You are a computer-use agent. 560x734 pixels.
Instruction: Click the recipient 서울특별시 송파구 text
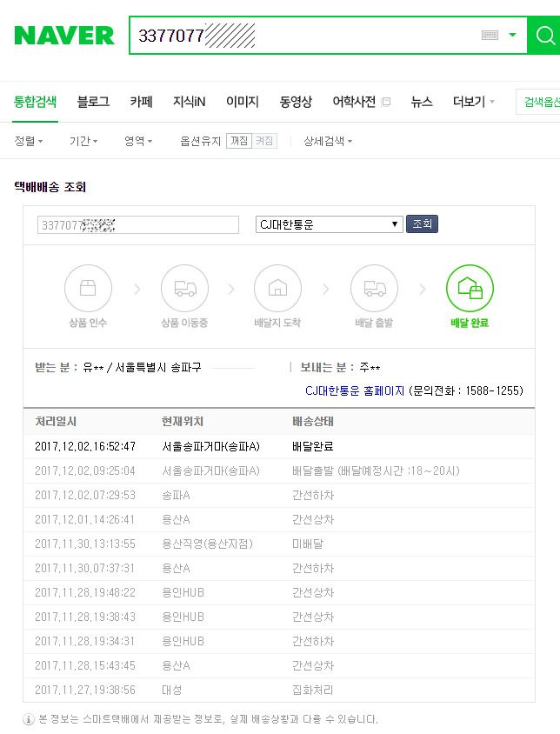click(x=158, y=368)
